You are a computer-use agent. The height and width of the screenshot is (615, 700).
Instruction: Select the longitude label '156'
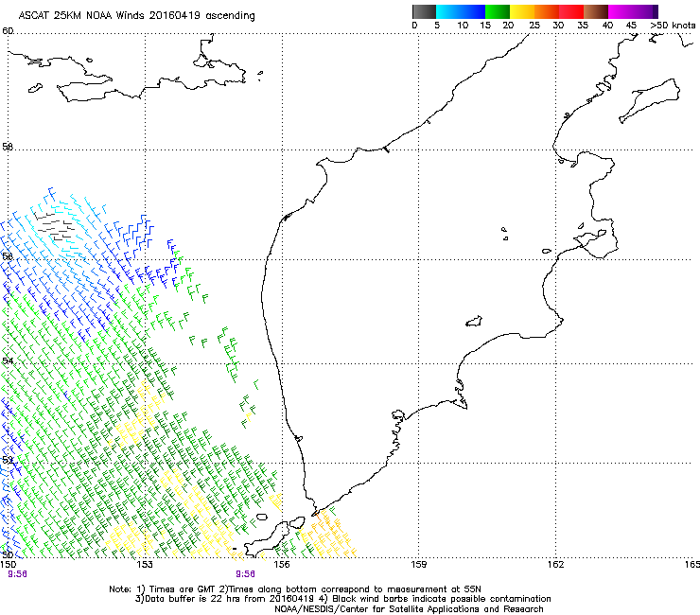click(x=282, y=565)
